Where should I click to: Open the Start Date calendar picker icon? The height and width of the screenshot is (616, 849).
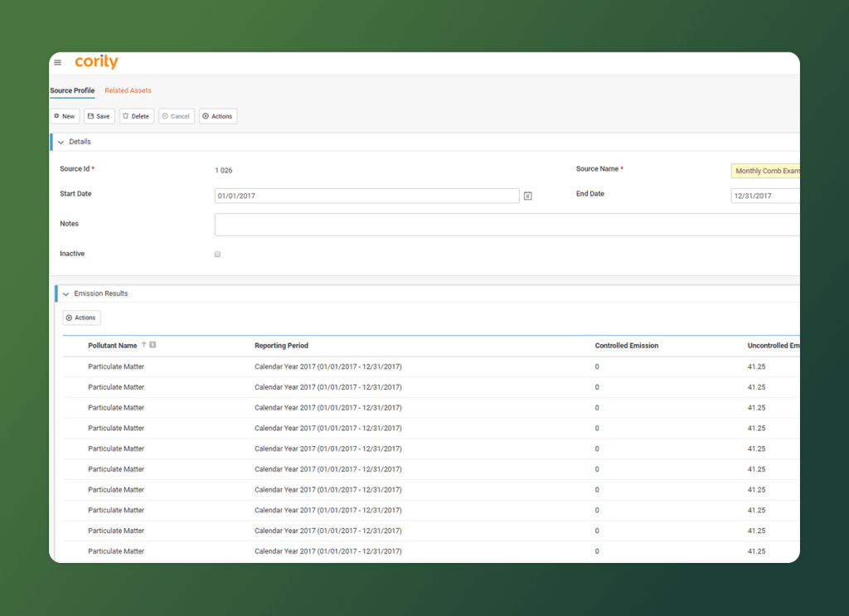[x=528, y=196]
